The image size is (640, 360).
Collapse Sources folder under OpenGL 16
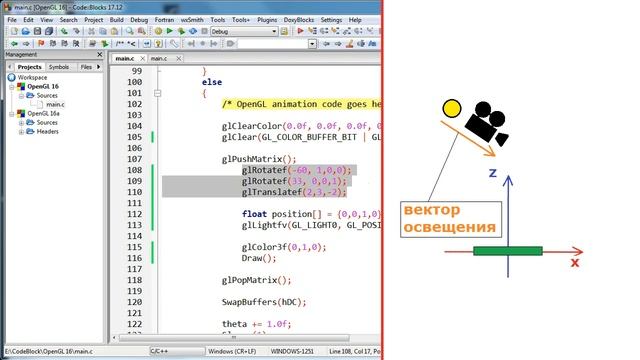click(21, 96)
